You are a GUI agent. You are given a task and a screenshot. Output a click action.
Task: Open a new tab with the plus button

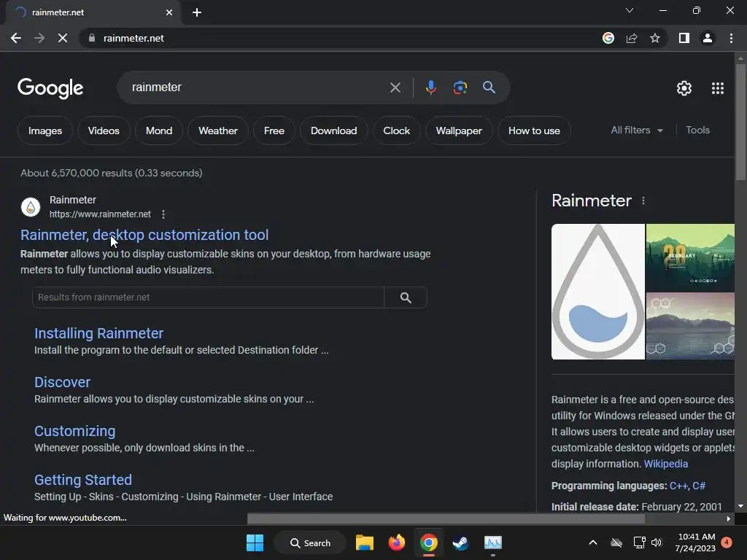point(197,12)
